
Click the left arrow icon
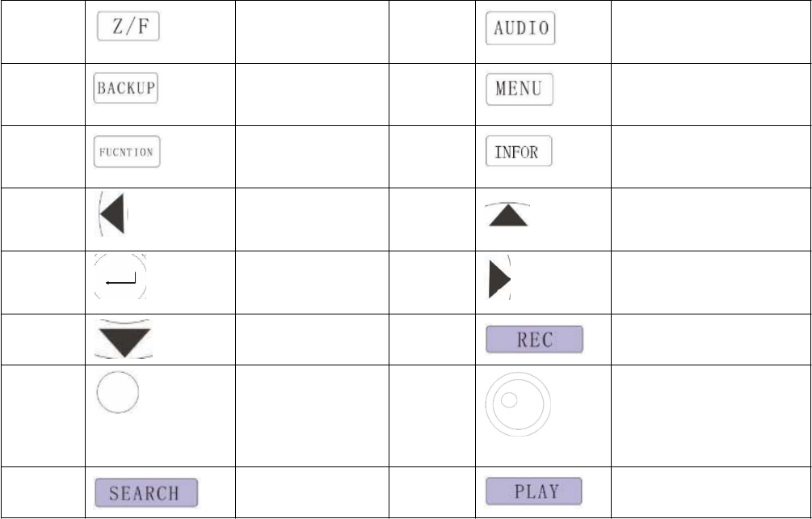(x=114, y=214)
